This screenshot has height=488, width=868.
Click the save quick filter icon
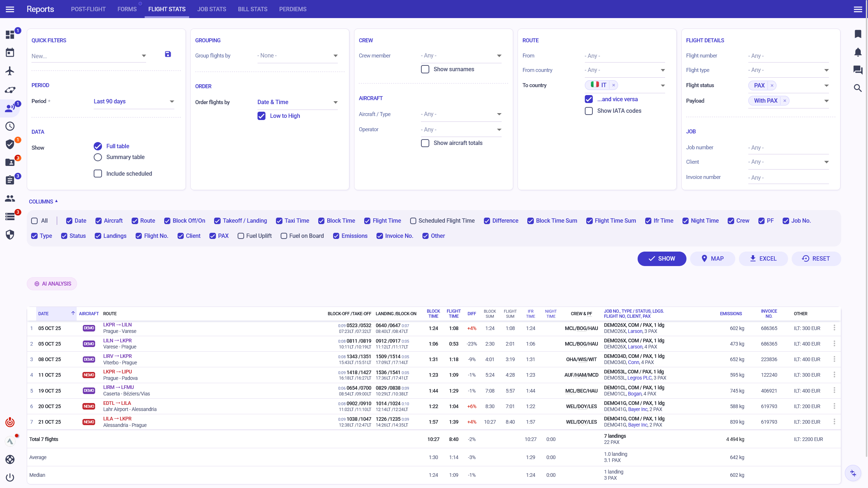168,54
